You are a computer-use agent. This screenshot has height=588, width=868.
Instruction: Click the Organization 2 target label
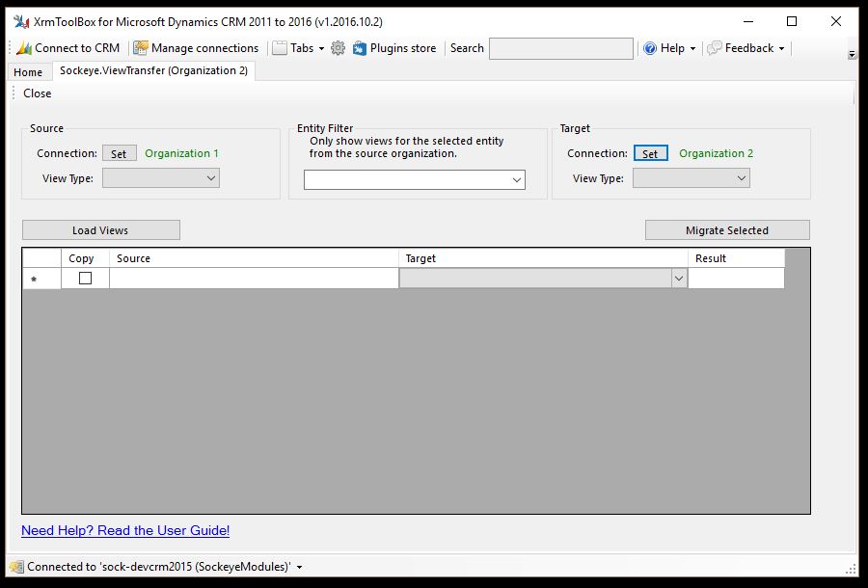point(716,154)
